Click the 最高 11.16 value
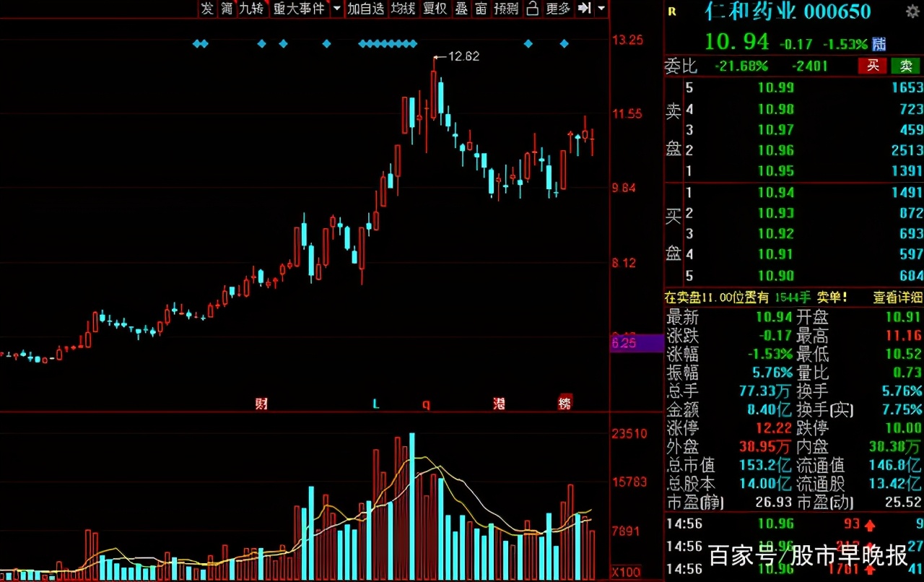The width and height of the screenshot is (924, 582). tap(904, 336)
